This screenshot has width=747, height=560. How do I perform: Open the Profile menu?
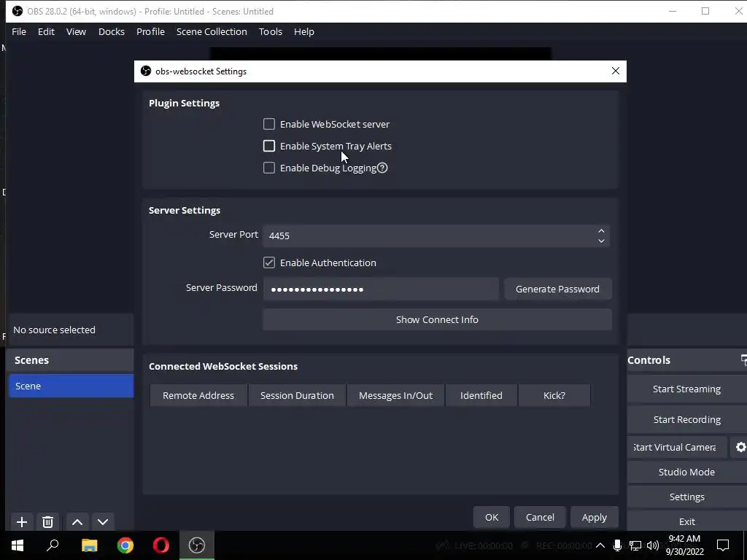pos(150,31)
